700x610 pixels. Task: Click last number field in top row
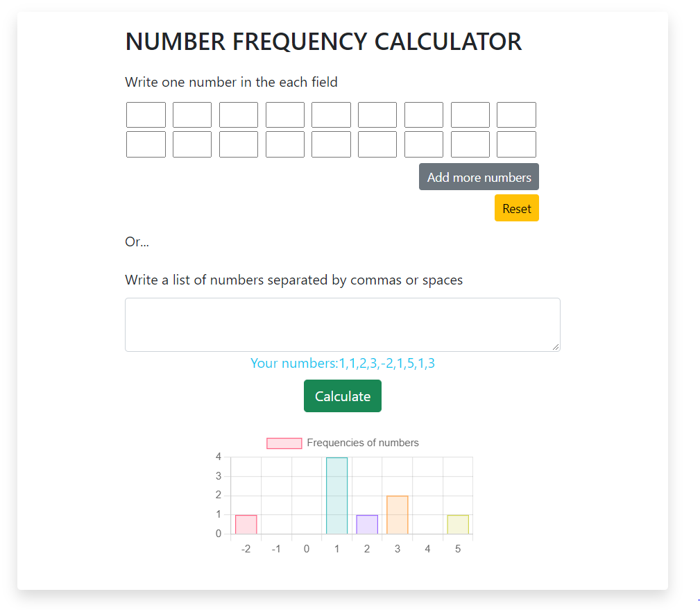point(516,115)
